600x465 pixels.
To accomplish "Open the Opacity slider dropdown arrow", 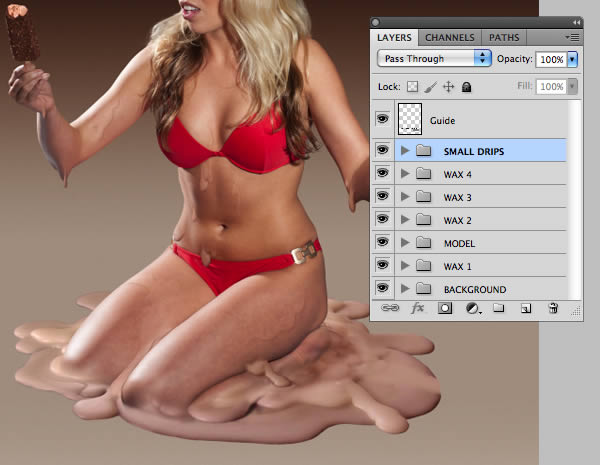I will [x=572, y=59].
